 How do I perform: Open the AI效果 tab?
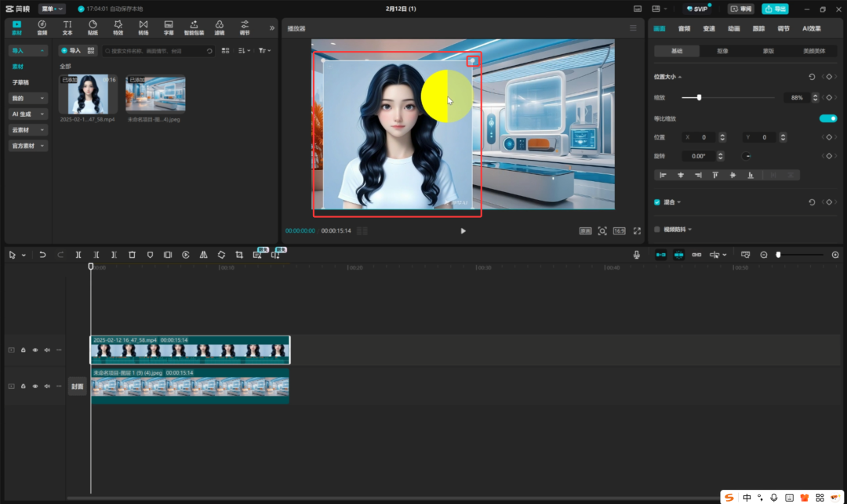(x=812, y=28)
